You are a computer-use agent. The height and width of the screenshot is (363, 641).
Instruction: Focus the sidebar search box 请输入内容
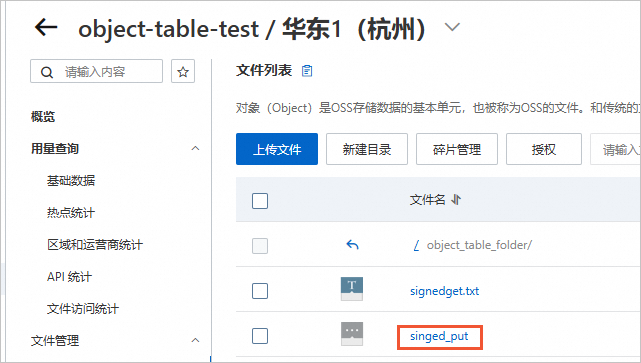(x=96, y=72)
